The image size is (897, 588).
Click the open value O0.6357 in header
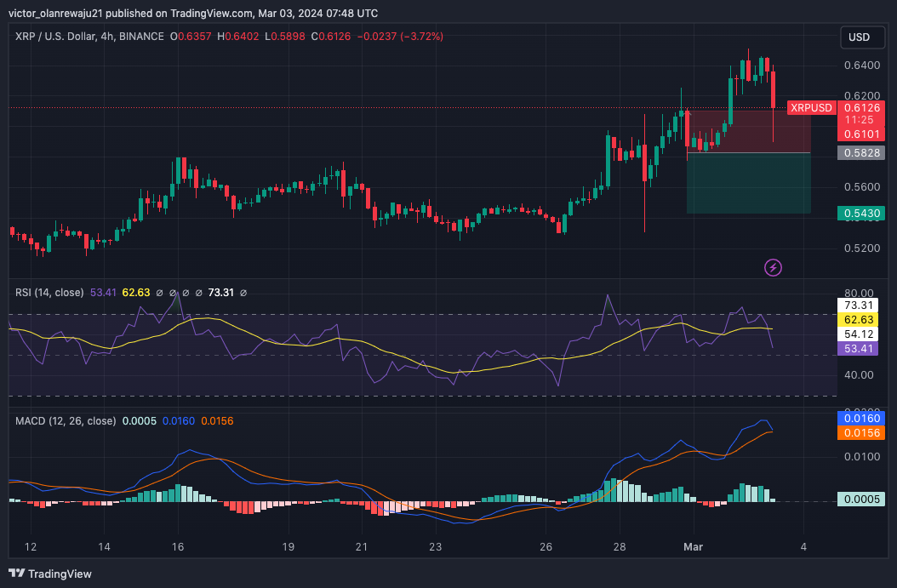click(191, 36)
